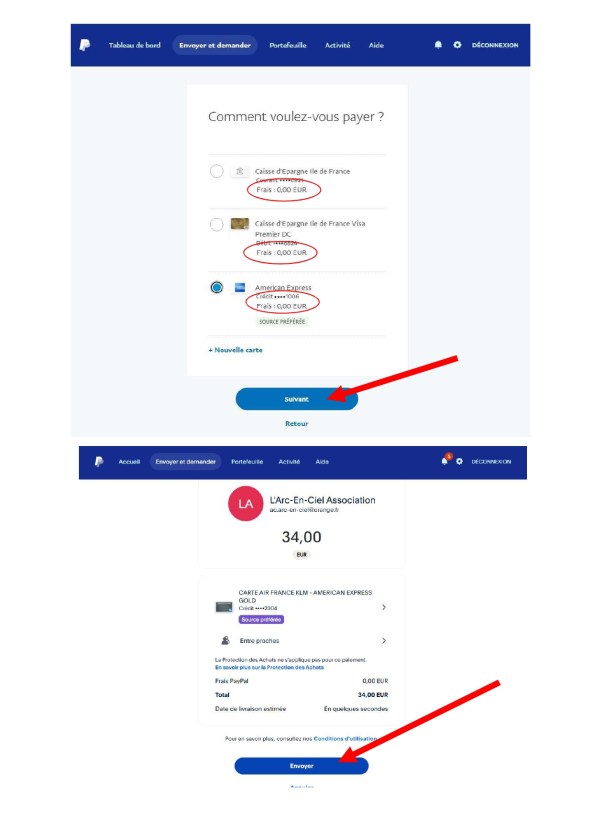Screen dimensions: 593x839
Task: Select Caisse d'Epargne Visa Premier radio button
Action: (216, 224)
